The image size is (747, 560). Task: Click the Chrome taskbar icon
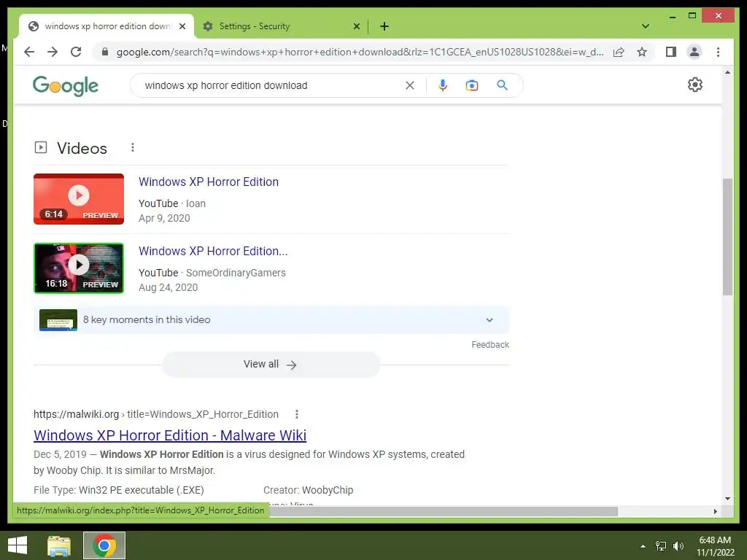click(104, 545)
